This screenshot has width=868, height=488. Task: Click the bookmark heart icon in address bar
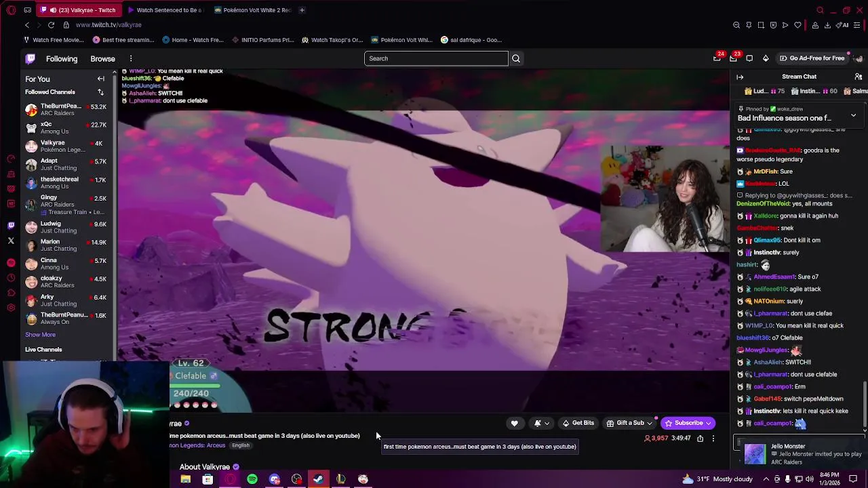[x=797, y=25]
